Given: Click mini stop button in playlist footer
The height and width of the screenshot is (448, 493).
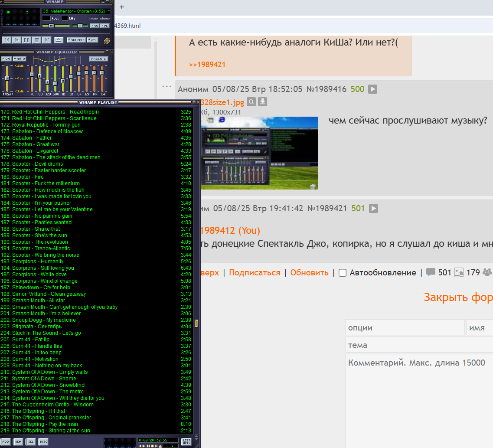Looking at the screenshot, I should pos(152,446).
